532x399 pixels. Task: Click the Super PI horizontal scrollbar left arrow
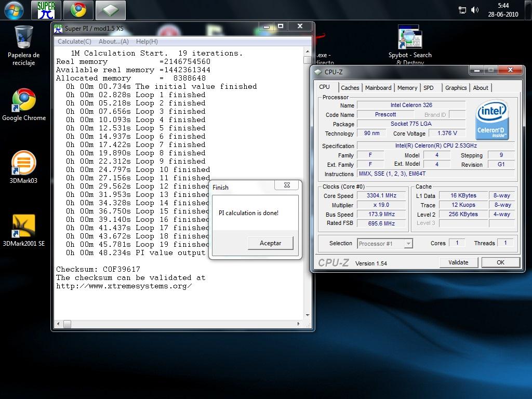(x=58, y=324)
